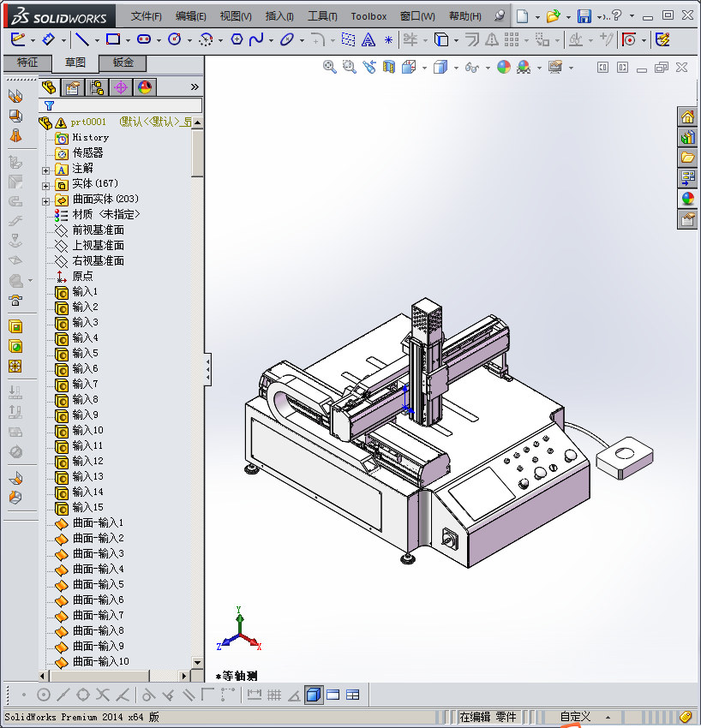Open the Toolbox menu

pos(368,16)
